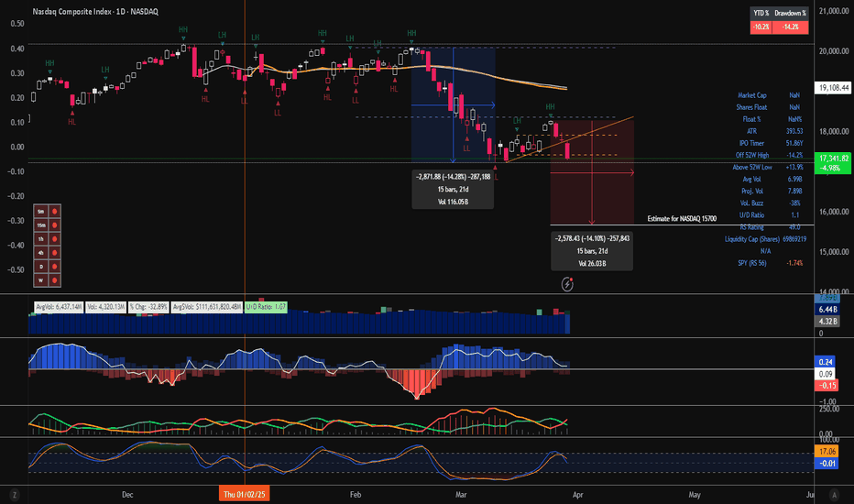Click the 21,000.00 price axis label

(834, 11)
